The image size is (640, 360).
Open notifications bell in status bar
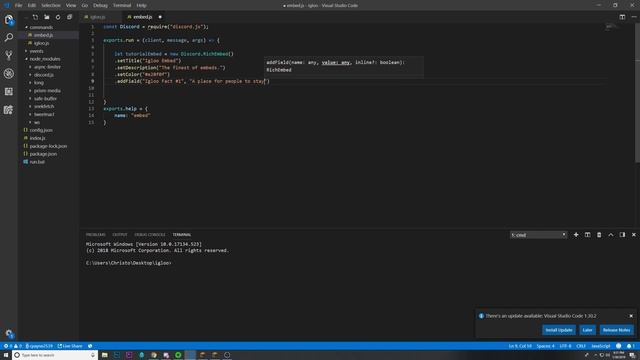pyautogui.click(x=631, y=346)
